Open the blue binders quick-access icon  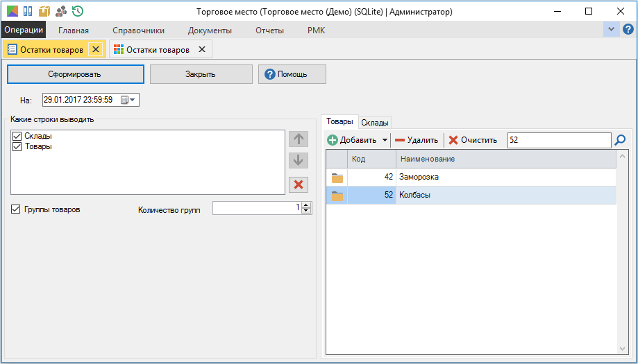coord(28,11)
